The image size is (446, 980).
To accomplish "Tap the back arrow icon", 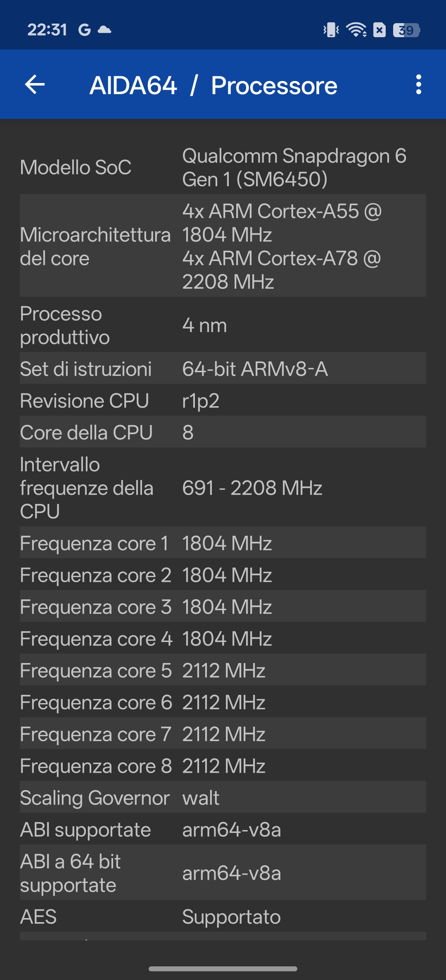I will (35, 85).
